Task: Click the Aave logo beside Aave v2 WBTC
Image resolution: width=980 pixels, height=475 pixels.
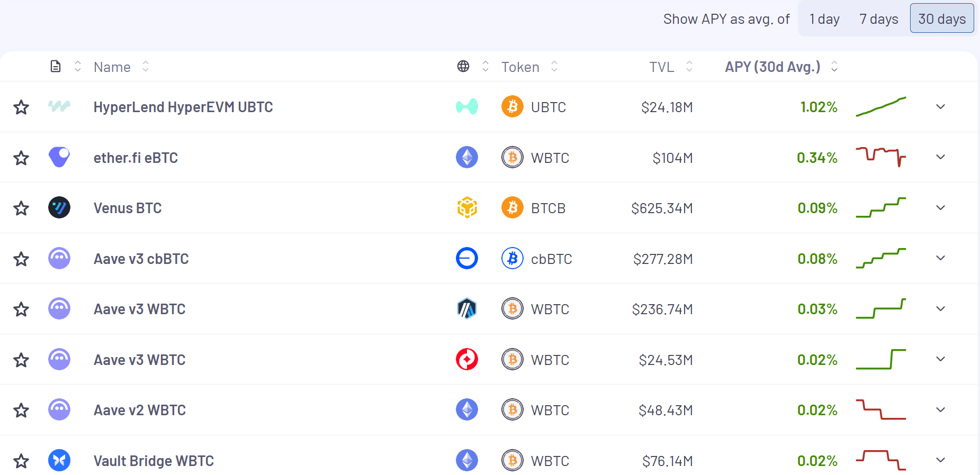Action: [59, 409]
